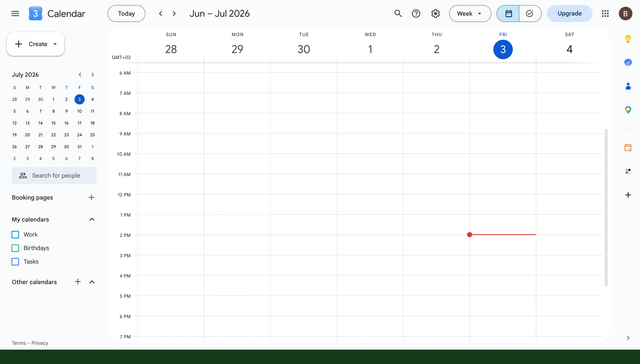Switch to Calendar view icon
Image resolution: width=640 pixels, height=364 pixels.
point(508,14)
